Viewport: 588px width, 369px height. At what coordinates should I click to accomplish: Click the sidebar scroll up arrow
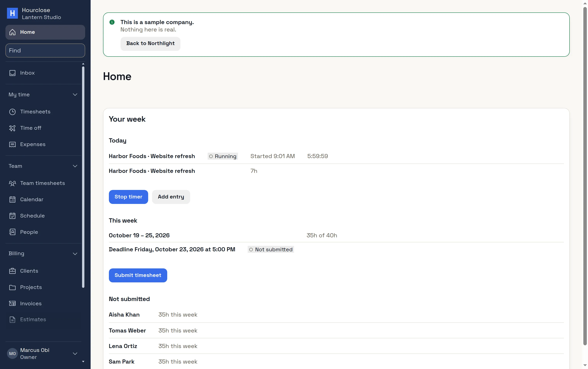coord(83,64)
